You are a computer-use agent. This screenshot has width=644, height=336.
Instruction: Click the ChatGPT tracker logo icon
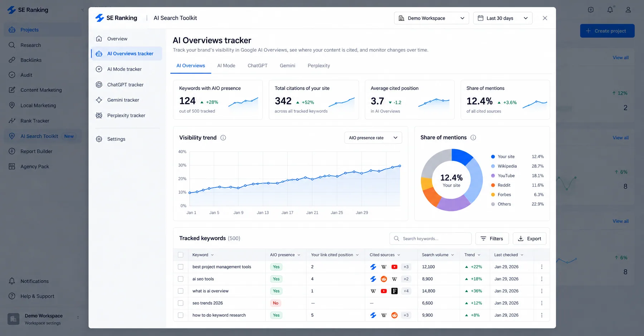point(99,85)
